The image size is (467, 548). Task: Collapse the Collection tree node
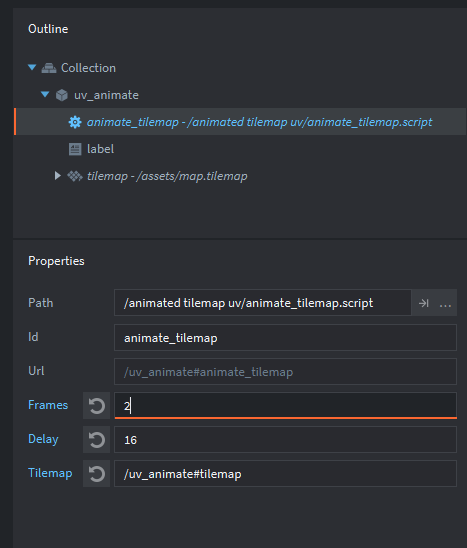coord(32,67)
